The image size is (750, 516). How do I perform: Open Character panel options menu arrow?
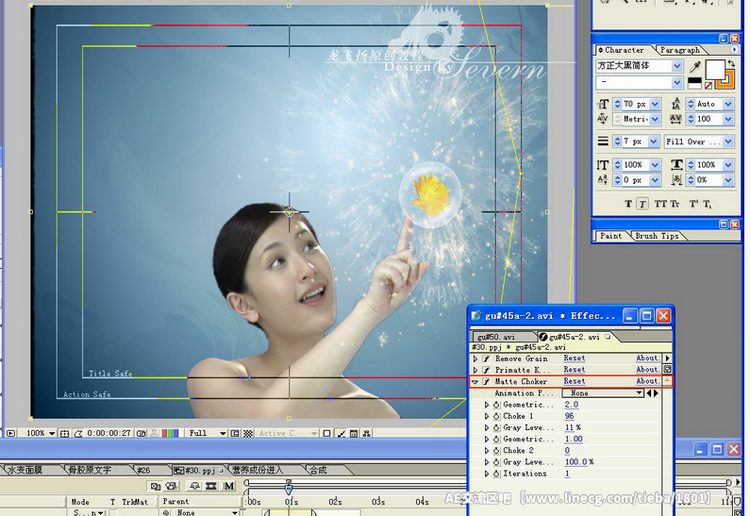coord(734,49)
